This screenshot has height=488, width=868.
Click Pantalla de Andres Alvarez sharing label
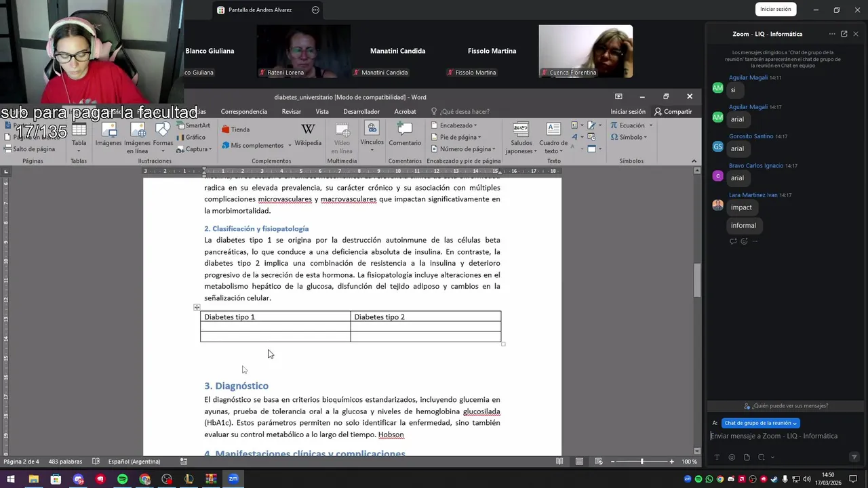click(260, 10)
